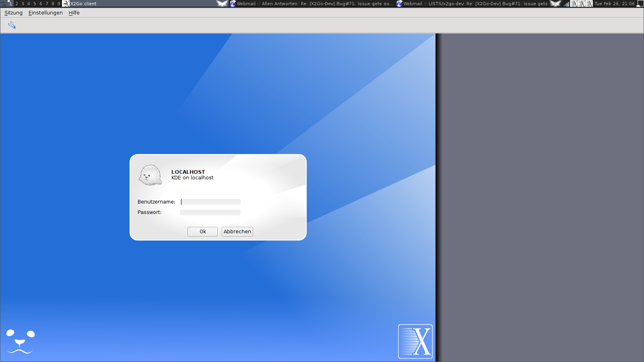Click the seal session icon in dialog
644x362 pixels.
(x=150, y=175)
